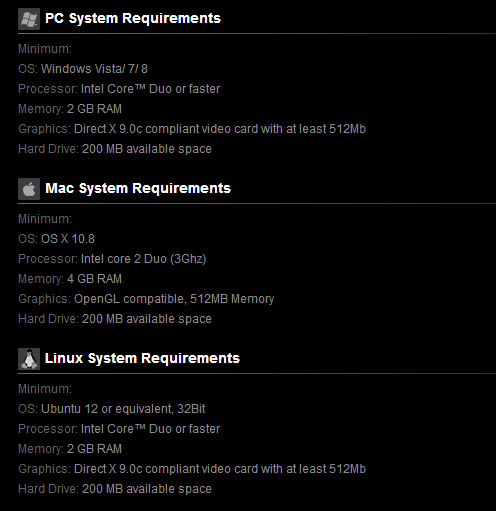Click the PC Intel Core Duo processor line

[x=119, y=89]
